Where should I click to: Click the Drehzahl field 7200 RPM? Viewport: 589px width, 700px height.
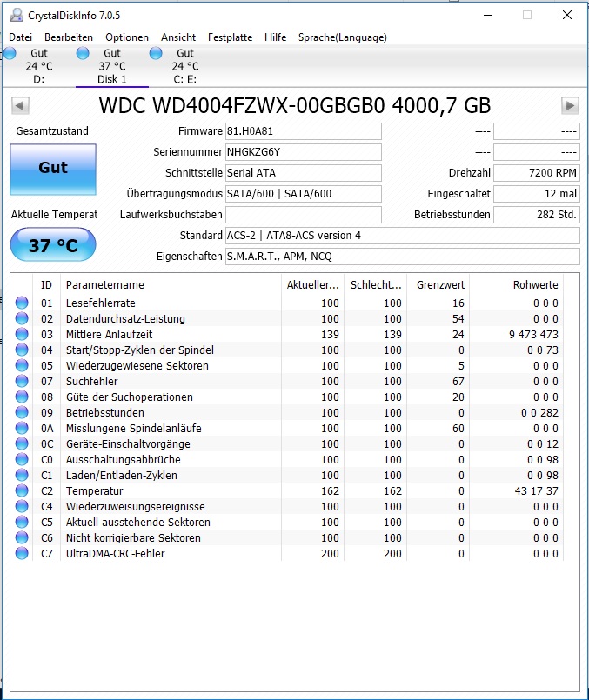coord(536,173)
